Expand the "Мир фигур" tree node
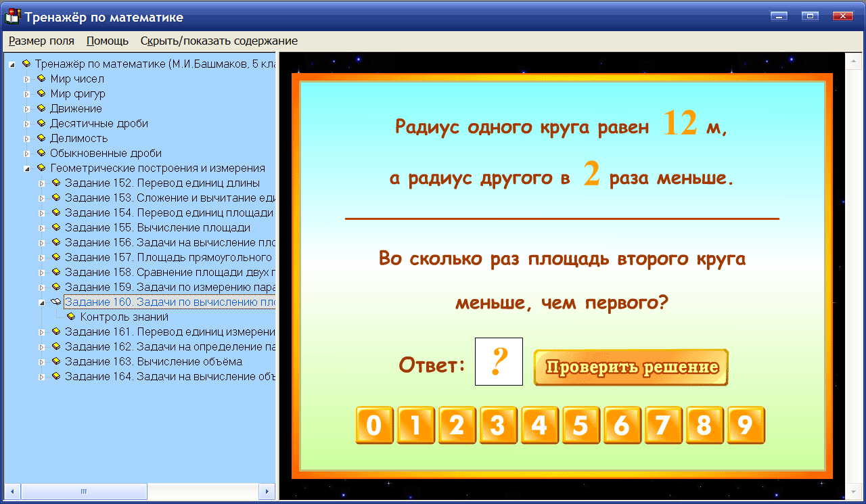866x504 pixels. (x=28, y=93)
